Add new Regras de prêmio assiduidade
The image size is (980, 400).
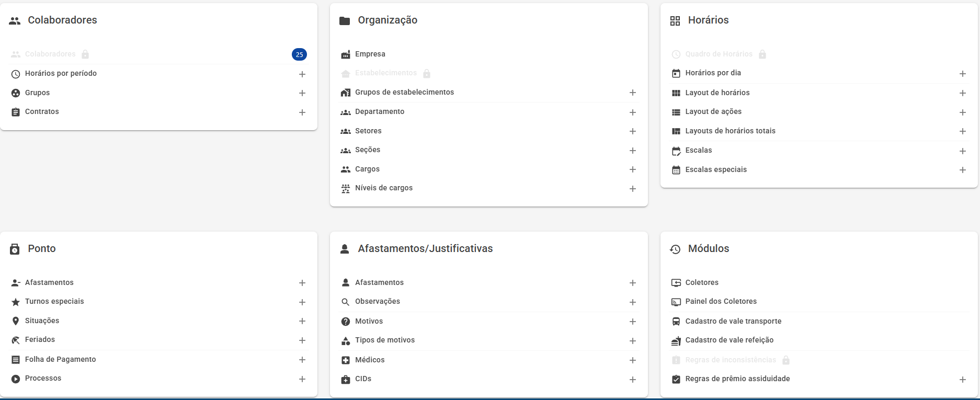[963, 380]
